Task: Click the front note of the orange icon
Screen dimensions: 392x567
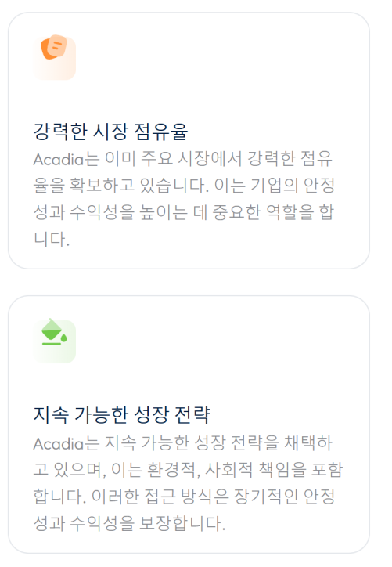Action: click(x=57, y=45)
